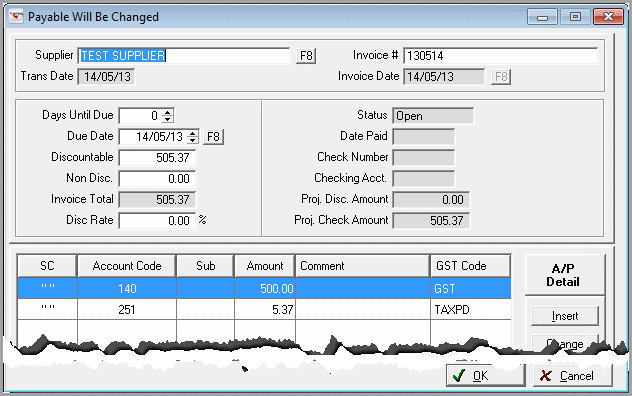Screen dimensions: 632x396
Task: Decrease Due Date with the down arrow
Action: click(193, 140)
